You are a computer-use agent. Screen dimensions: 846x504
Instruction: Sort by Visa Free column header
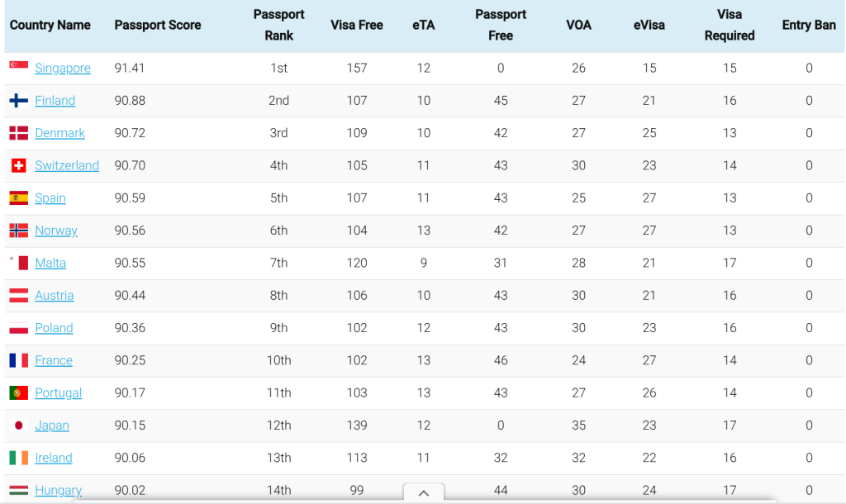coord(357,25)
